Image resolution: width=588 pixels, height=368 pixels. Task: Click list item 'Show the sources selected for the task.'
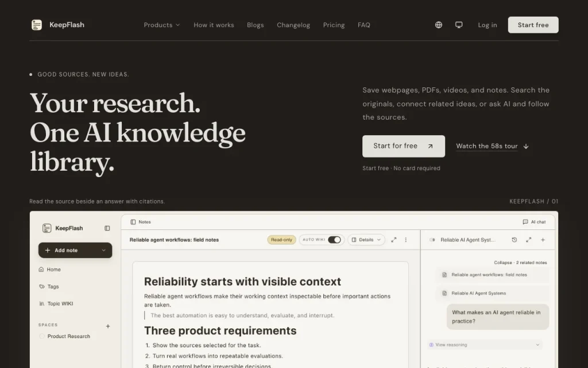coord(207,345)
